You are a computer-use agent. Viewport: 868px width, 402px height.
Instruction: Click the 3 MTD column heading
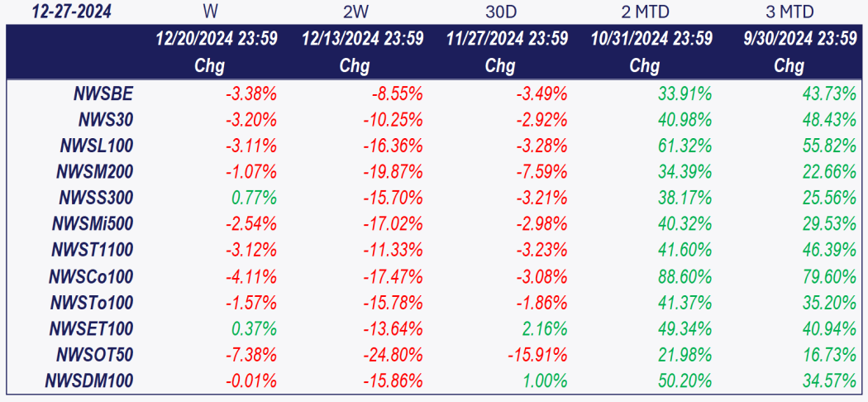coord(789,12)
